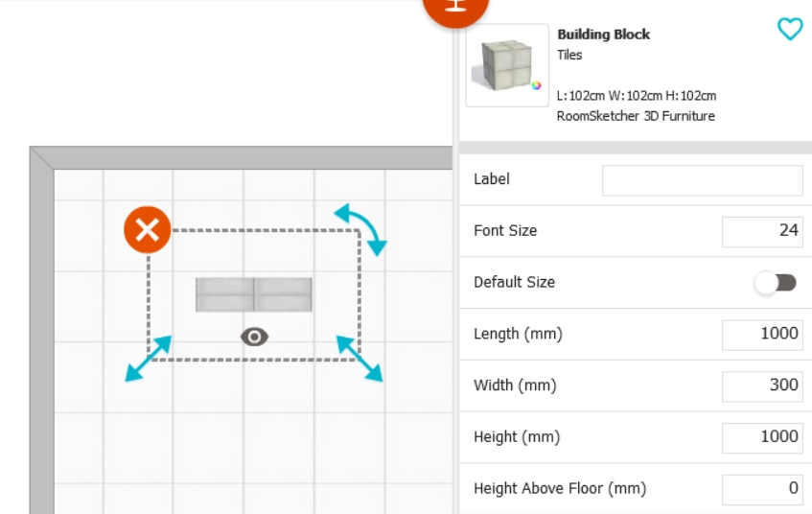Click the Label text field

[x=702, y=180]
